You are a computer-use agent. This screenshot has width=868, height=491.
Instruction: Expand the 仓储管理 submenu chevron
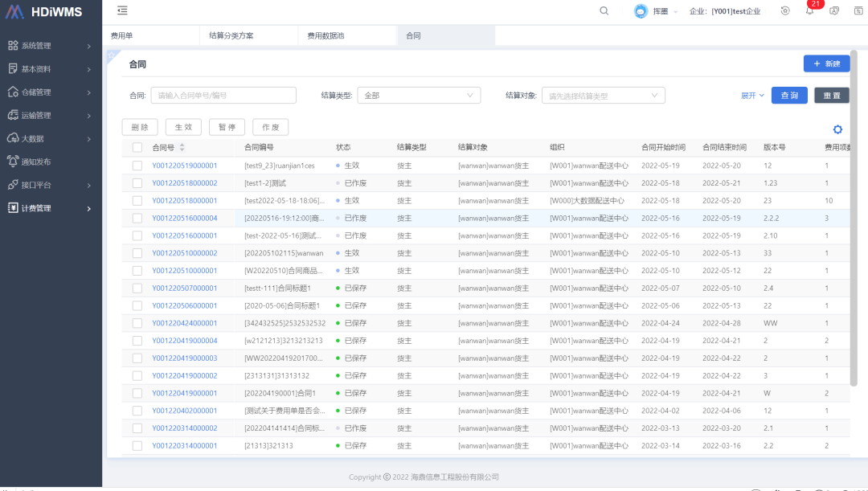pos(88,92)
